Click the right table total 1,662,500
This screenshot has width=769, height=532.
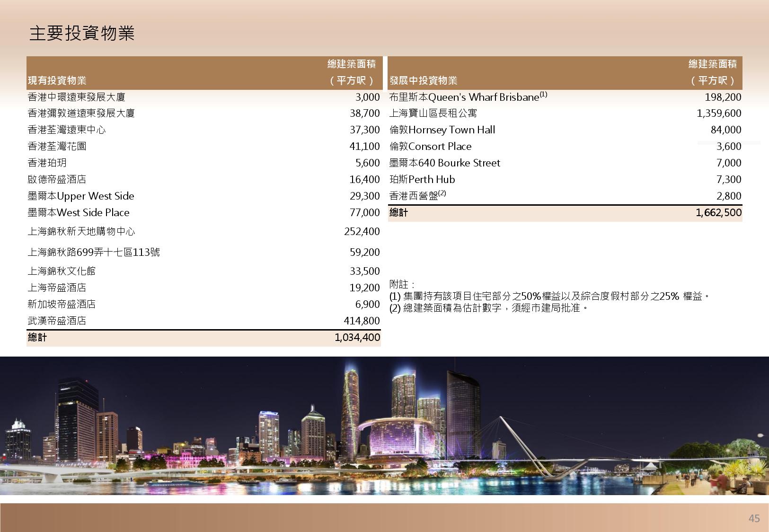click(718, 213)
